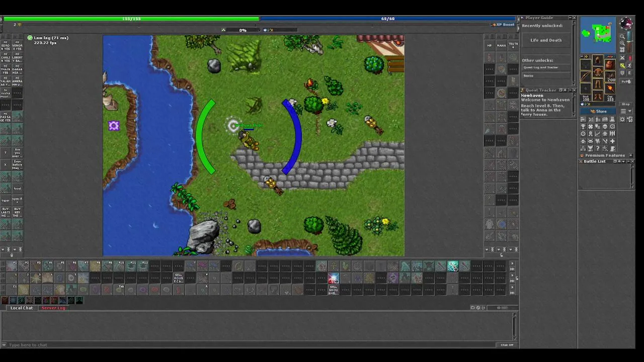Click the F1 hotkey action slot
Image resolution: width=644 pixels, height=362 pixels.
(12, 266)
